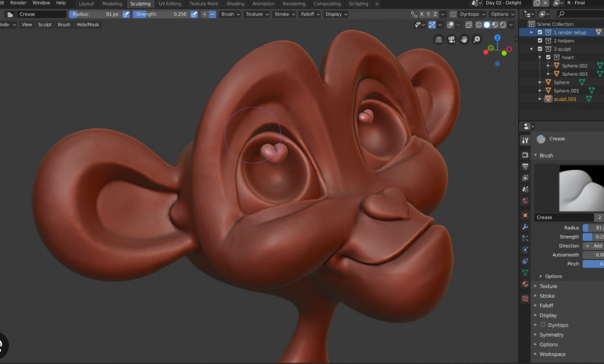Click the blue Z axis gizmo
The height and width of the screenshot is (364, 604).
coord(497,37)
